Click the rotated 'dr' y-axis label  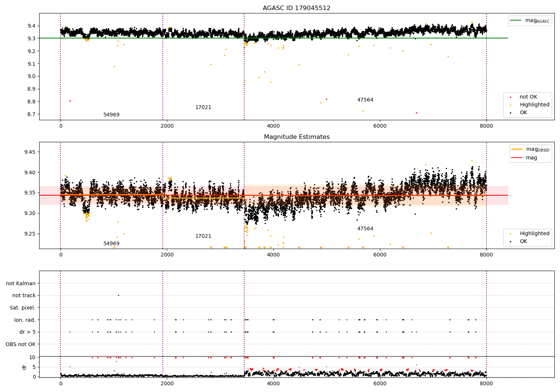pyautogui.click(x=24, y=367)
